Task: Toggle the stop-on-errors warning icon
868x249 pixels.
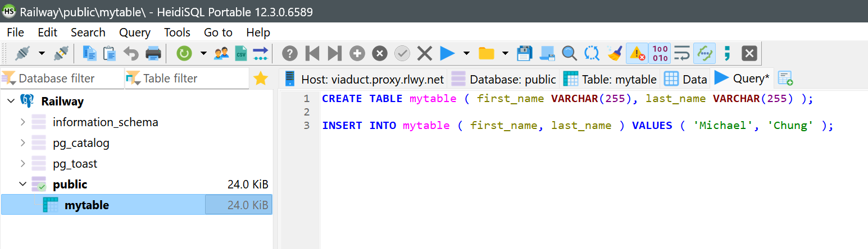Action: tap(637, 53)
